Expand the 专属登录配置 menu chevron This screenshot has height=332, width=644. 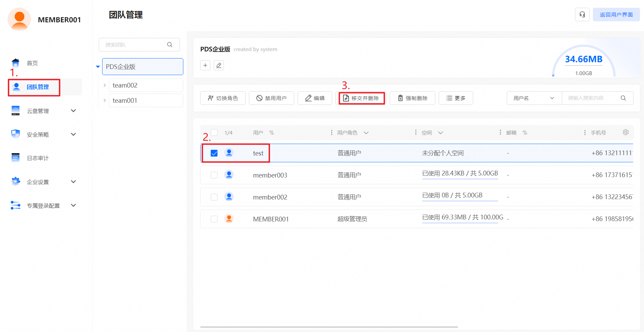pyautogui.click(x=73, y=205)
